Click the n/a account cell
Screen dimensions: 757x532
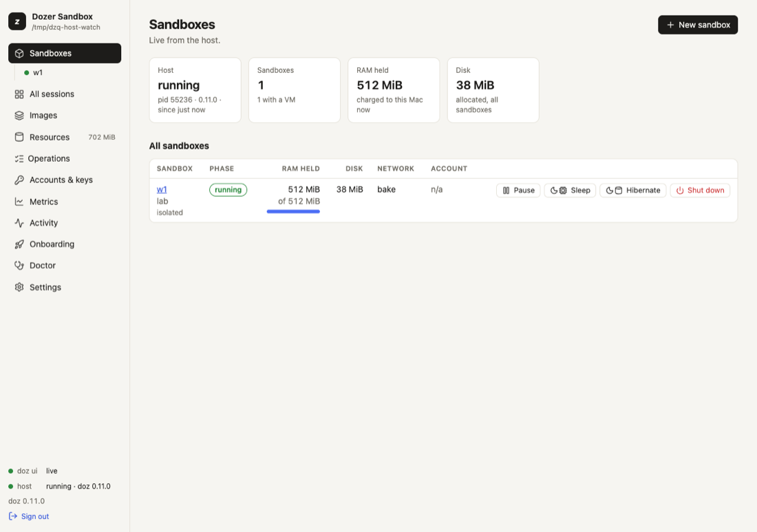436,190
